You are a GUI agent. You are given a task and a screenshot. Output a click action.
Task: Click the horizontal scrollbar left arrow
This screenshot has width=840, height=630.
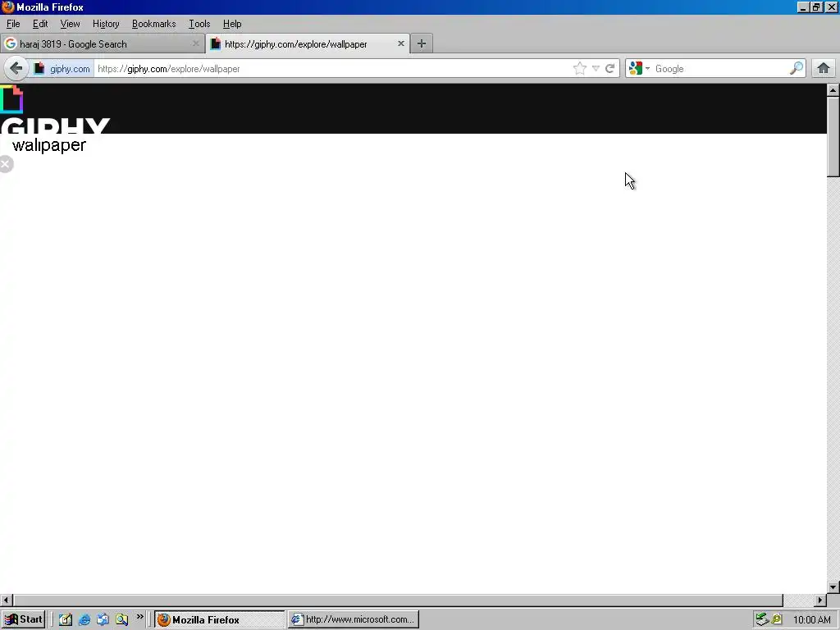coord(6,600)
